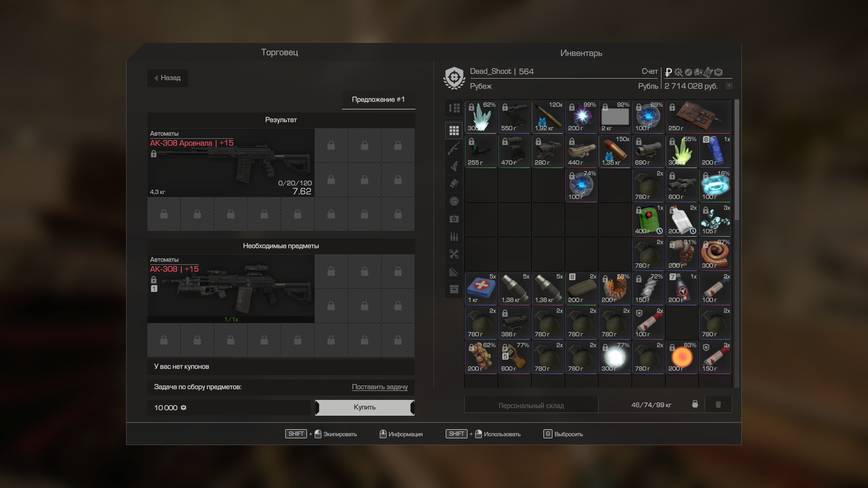This screenshot has height=488, width=868.
Task: Open Персональный склад storage tab
Action: click(531, 405)
